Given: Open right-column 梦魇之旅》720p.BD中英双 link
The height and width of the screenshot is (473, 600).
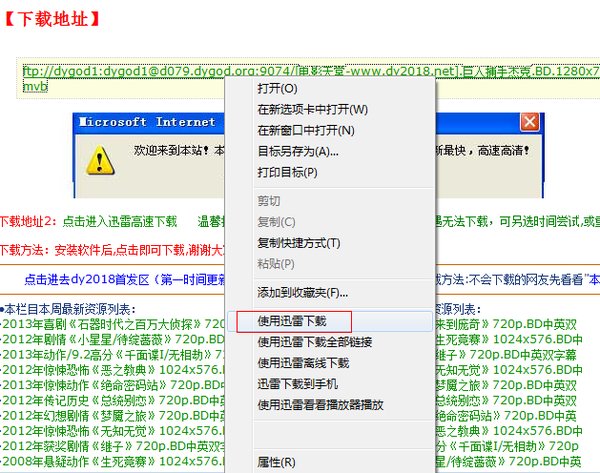Looking at the screenshot, I should coord(506,385).
